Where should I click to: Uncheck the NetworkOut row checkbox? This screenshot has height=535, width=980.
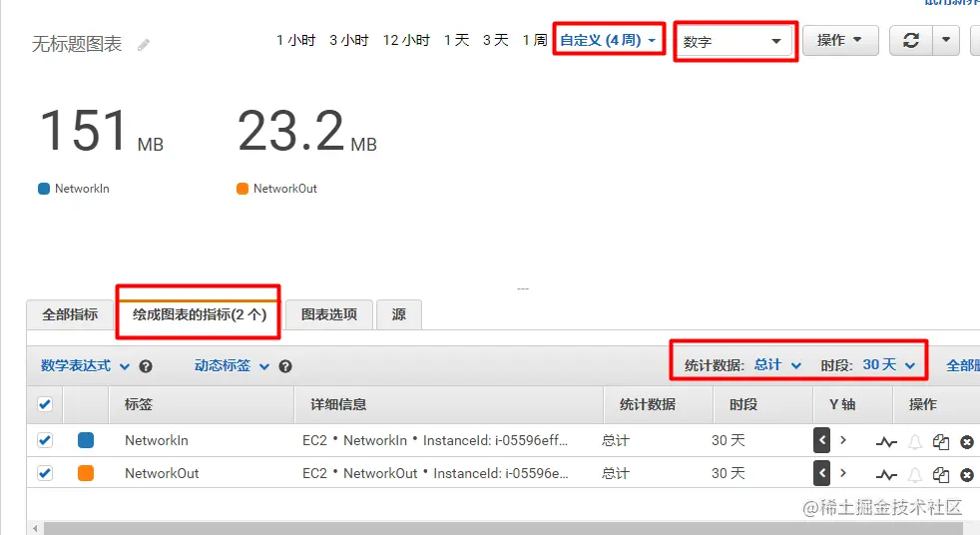(44, 473)
